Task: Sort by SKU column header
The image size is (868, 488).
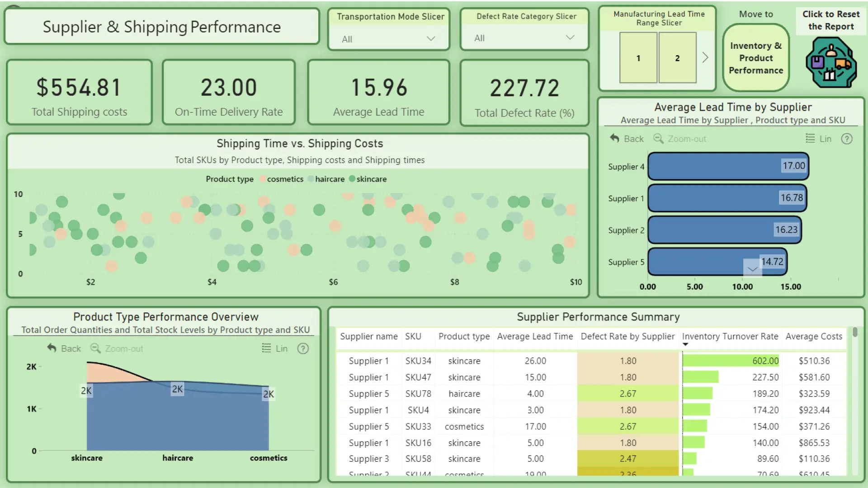Action: pos(413,336)
